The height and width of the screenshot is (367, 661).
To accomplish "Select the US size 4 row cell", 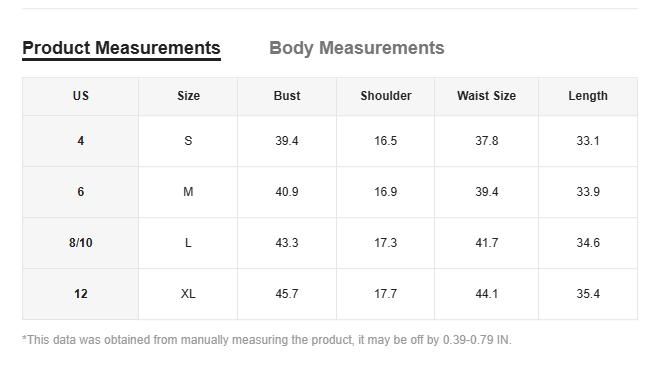I will coord(81,141).
